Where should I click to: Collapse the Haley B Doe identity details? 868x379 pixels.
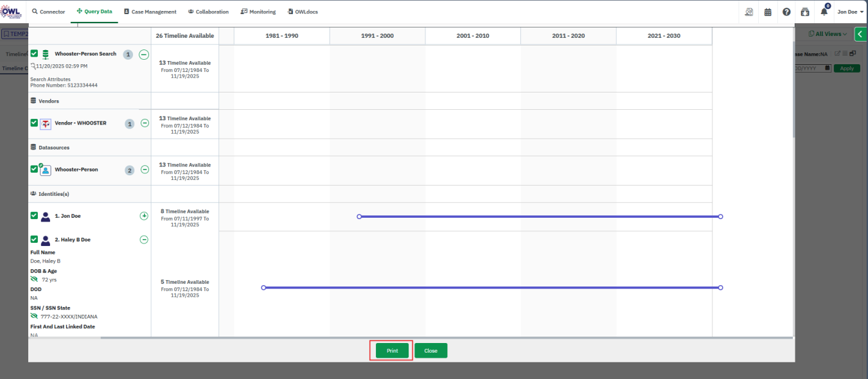(x=144, y=240)
